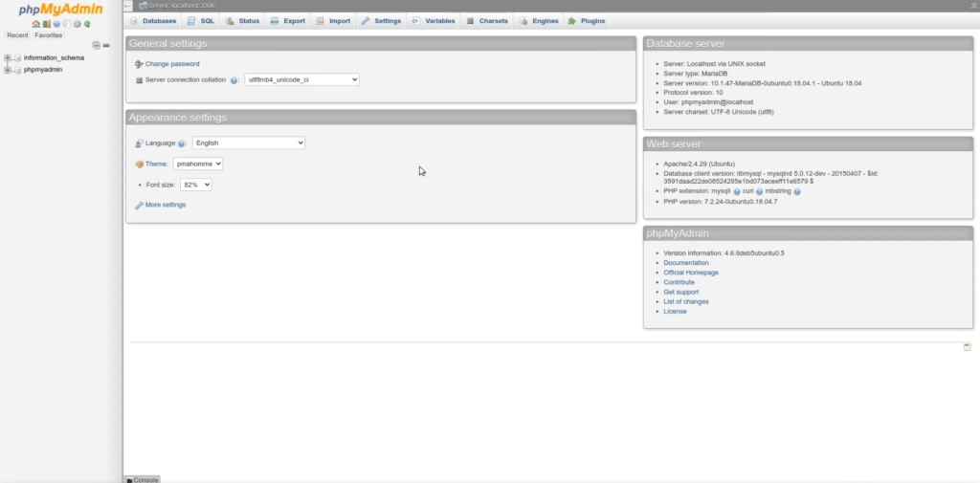Click the Server connection collation list icon
Screen dimensions: 980x483
(140, 80)
